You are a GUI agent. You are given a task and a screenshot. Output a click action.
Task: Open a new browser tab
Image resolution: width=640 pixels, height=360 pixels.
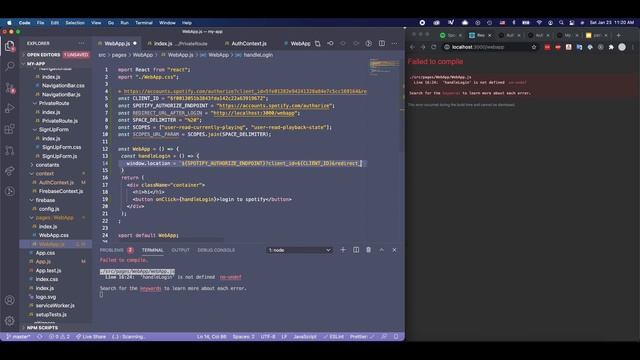(618, 35)
